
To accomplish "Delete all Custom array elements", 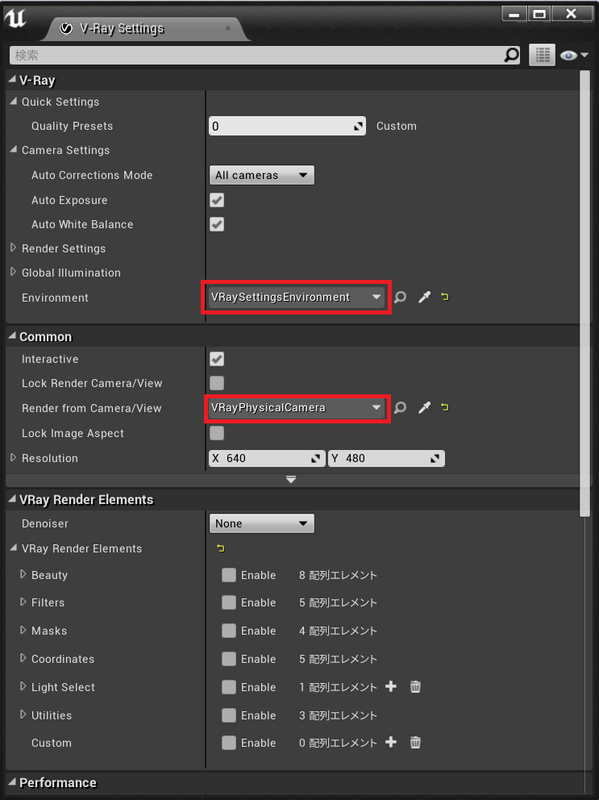I will (415, 742).
